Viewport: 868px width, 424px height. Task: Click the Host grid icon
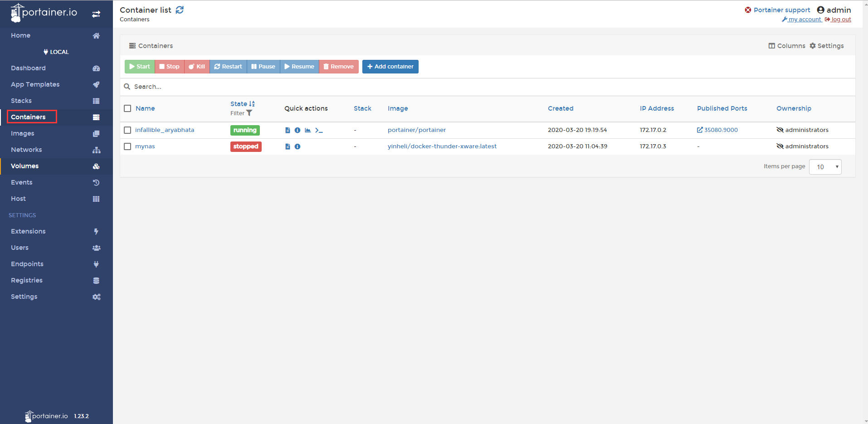(96, 199)
